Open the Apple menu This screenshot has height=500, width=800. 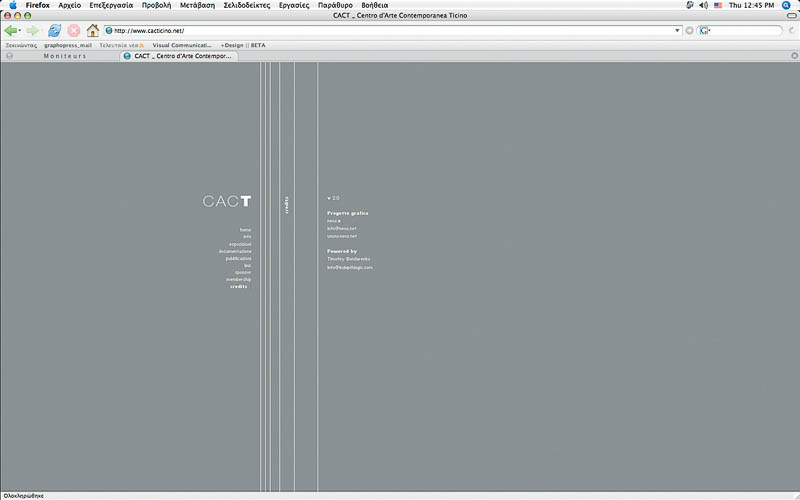pos(13,5)
